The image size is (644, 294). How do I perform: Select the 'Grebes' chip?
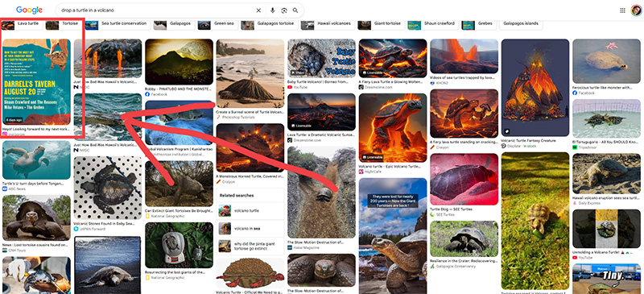click(478, 24)
